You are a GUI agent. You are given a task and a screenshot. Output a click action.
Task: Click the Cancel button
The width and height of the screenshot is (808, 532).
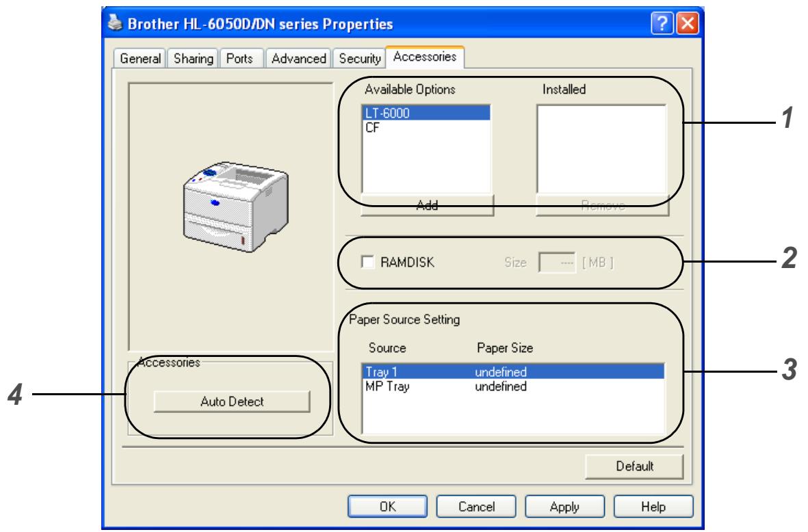pyautogui.click(x=476, y=506)
